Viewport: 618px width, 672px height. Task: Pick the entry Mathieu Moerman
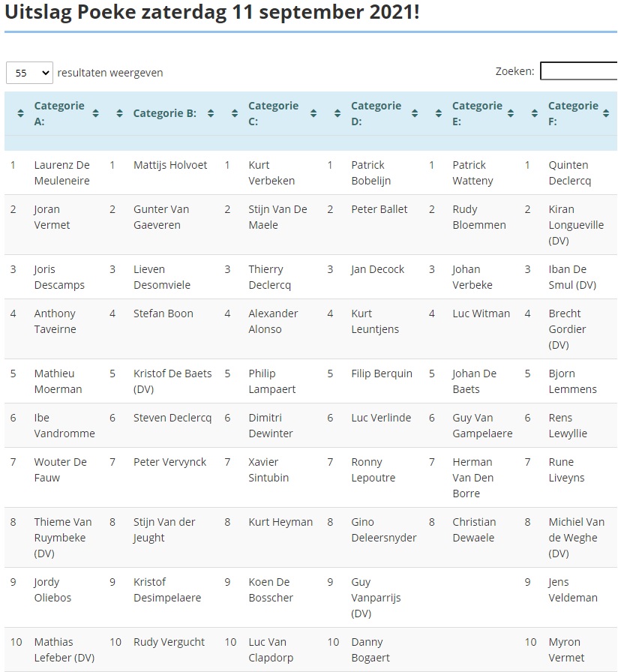click(58, 381)
